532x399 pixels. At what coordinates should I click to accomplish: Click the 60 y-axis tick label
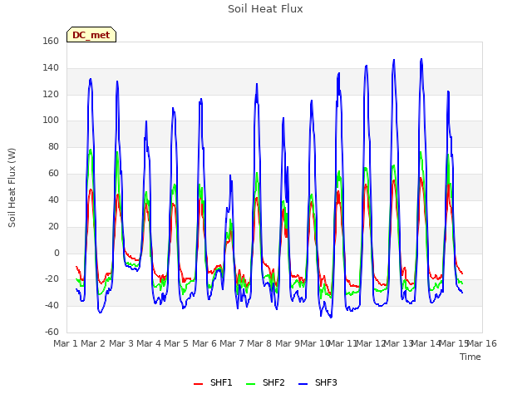[53, 173]
